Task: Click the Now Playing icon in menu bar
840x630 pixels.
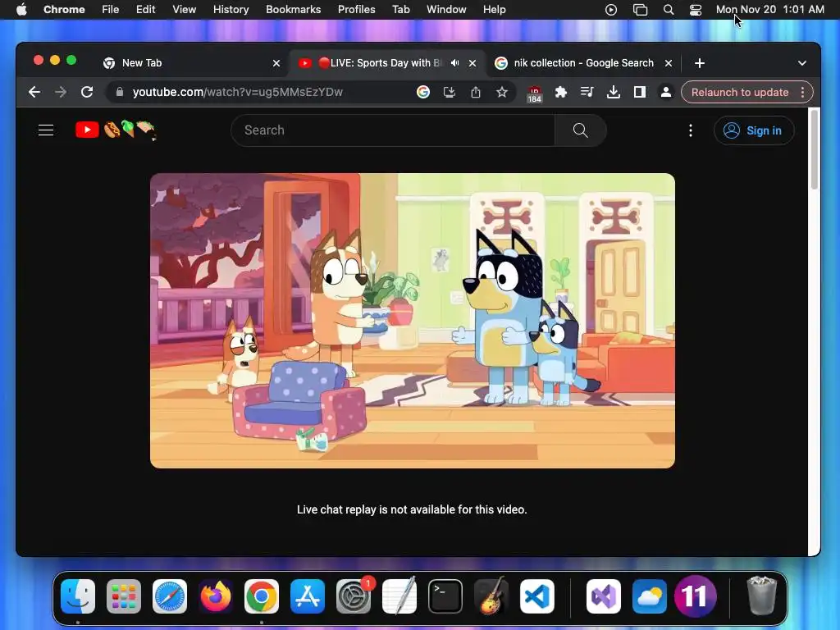Action: tap(610, 10)
